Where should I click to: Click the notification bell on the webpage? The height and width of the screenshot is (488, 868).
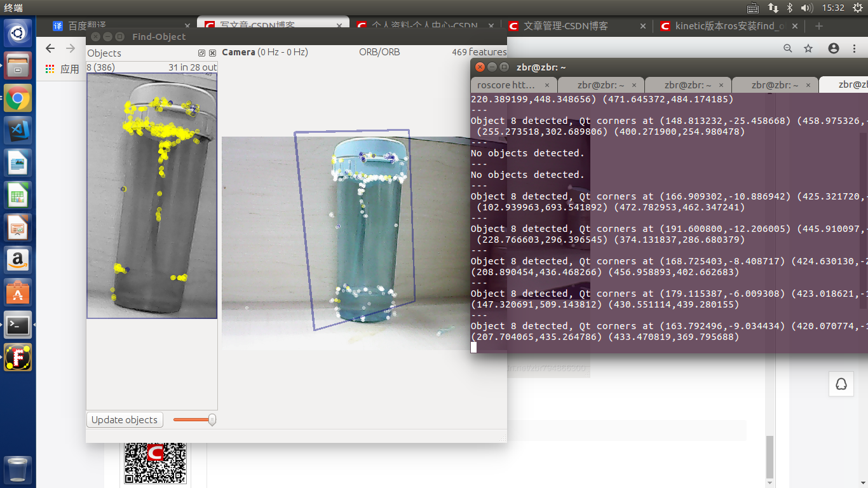[x=841, y=384]
